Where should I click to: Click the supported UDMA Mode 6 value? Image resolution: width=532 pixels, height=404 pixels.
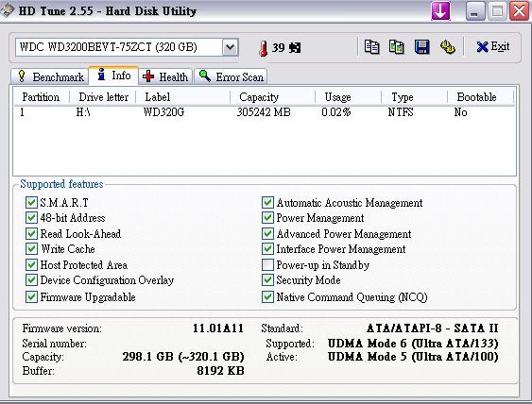[x=413, y=344]
